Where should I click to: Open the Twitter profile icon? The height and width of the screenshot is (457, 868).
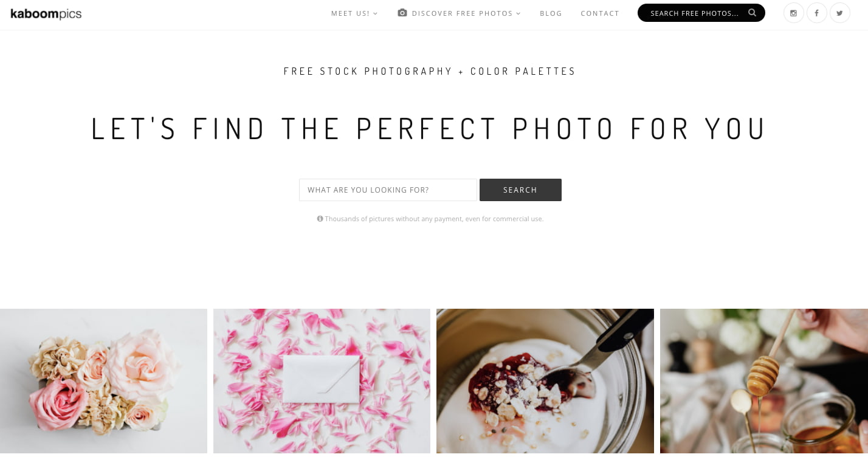[839, 13]
